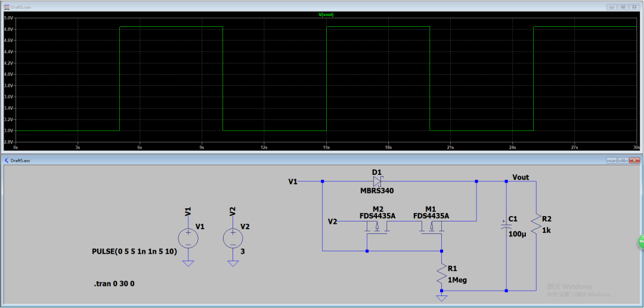Click the PULSE(0 5 5 1n 1n 5 10) value text
The height and width of the screenshot is (308, 644).
tap(135, 251)
